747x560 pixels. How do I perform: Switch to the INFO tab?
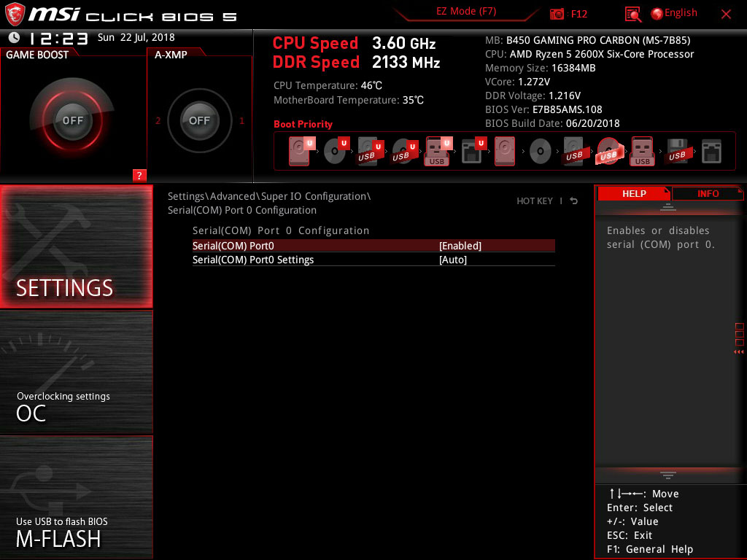tap(708, 194)
